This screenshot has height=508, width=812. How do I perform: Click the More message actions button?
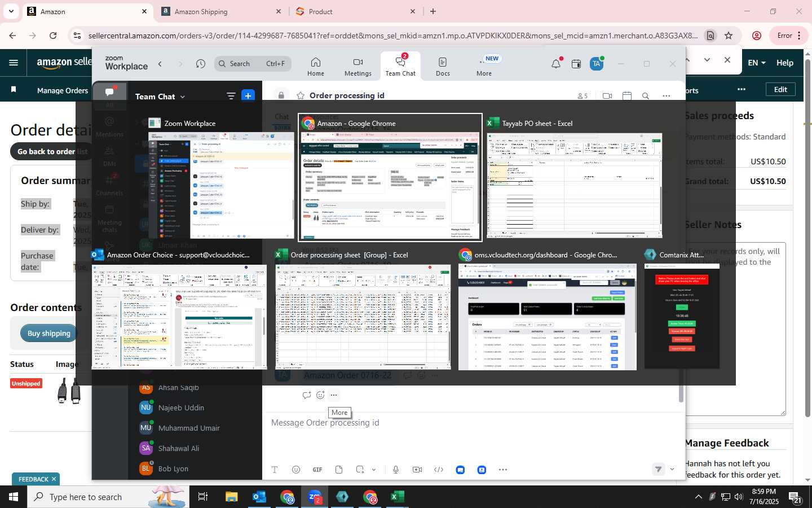tap(334, 395)
